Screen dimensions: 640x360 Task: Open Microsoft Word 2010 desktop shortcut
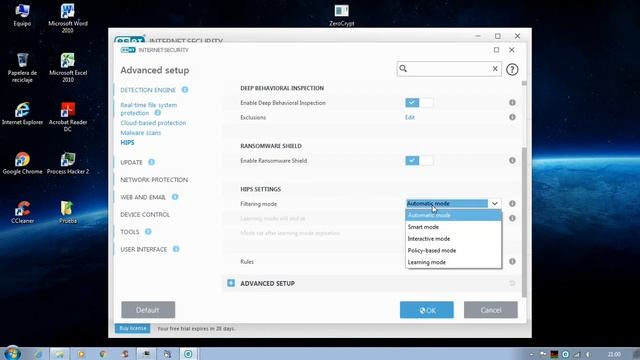pyautogui.click(x=68, y=18)
